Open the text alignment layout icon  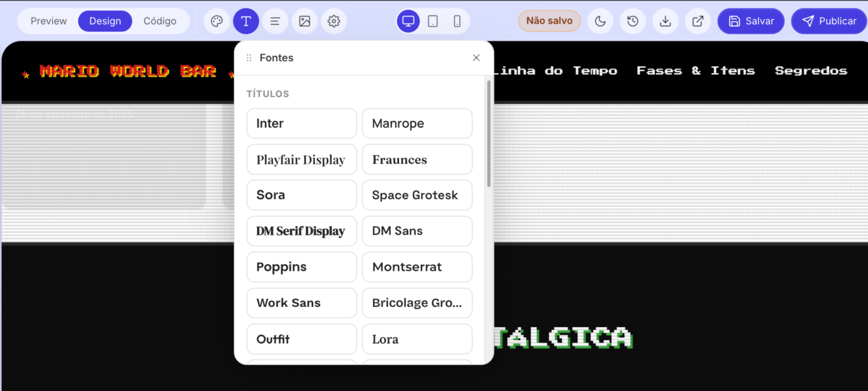[275, 21]
